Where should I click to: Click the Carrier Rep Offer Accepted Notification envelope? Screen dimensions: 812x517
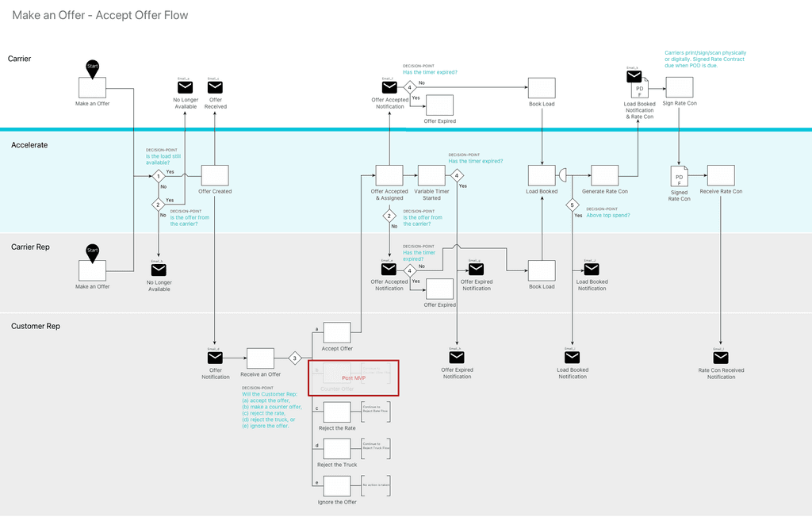(389, 270)
